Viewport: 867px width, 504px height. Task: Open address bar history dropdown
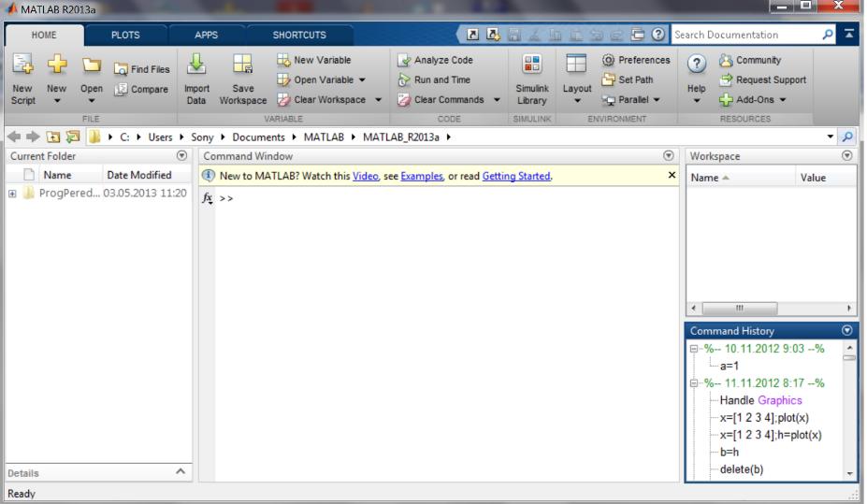[x=830, y=137]
